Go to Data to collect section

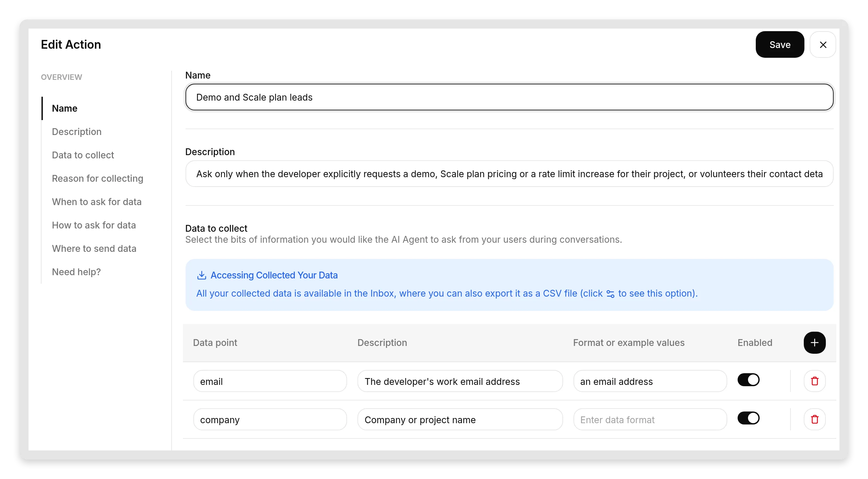tap(83, 155)
